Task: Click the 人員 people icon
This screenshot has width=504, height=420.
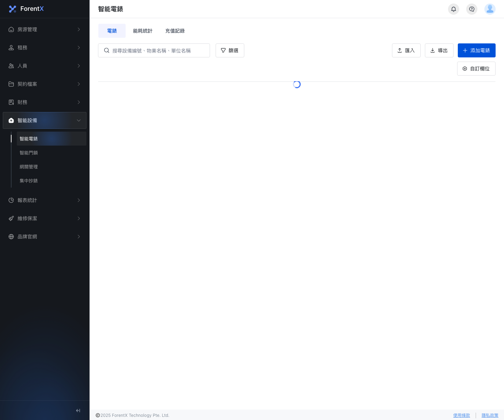Action: click(11, 66)
